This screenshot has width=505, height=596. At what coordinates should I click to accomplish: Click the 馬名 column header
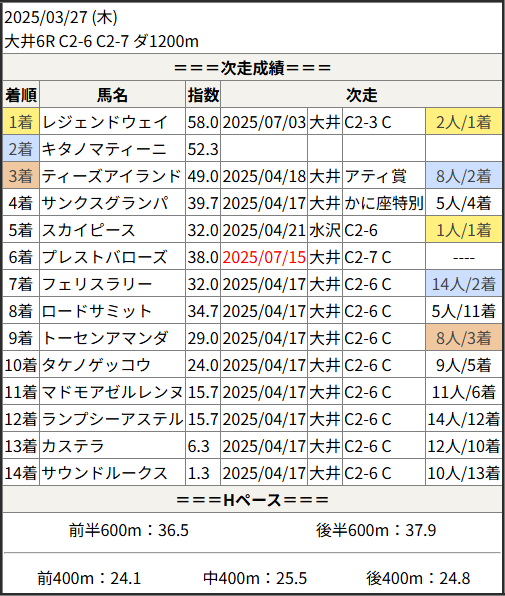point(112,95)
